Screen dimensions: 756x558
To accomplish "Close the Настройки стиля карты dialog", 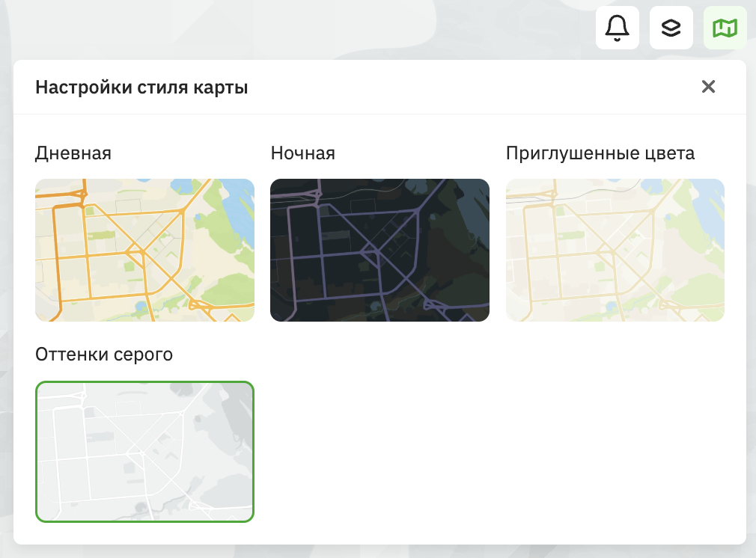I will [709, 87].
